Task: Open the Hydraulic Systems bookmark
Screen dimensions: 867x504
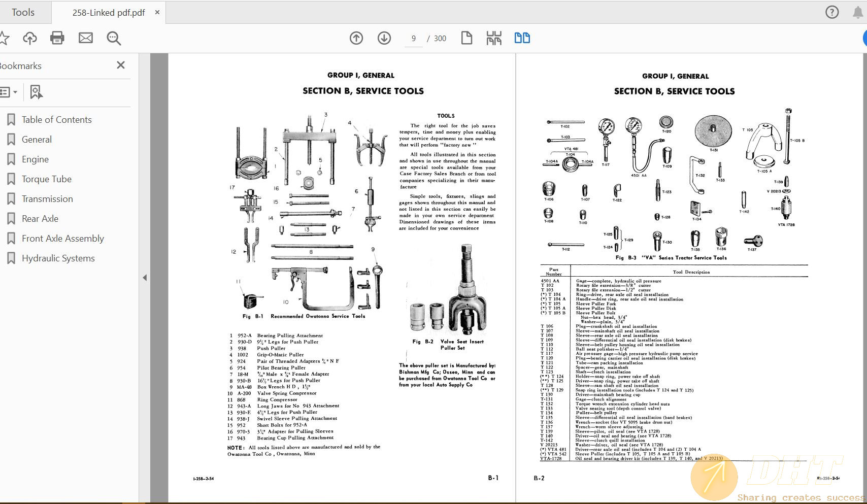Action: pos(58,258)
